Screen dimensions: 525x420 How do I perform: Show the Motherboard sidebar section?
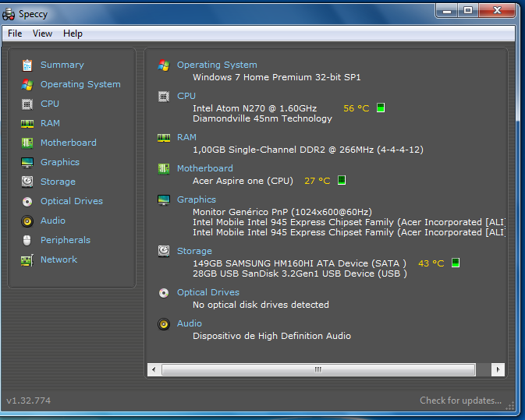pos(69,143)
